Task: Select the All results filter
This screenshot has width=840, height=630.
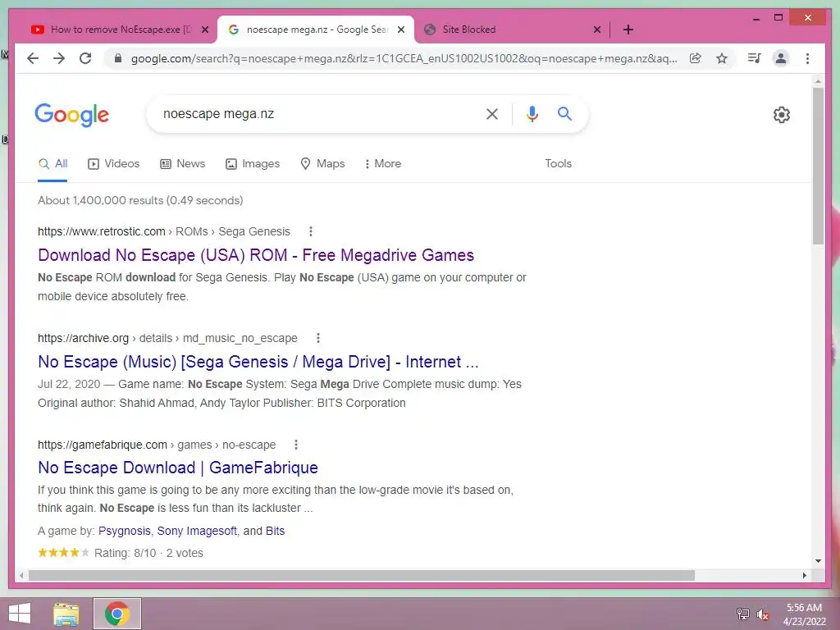Action: coord(52,163)
